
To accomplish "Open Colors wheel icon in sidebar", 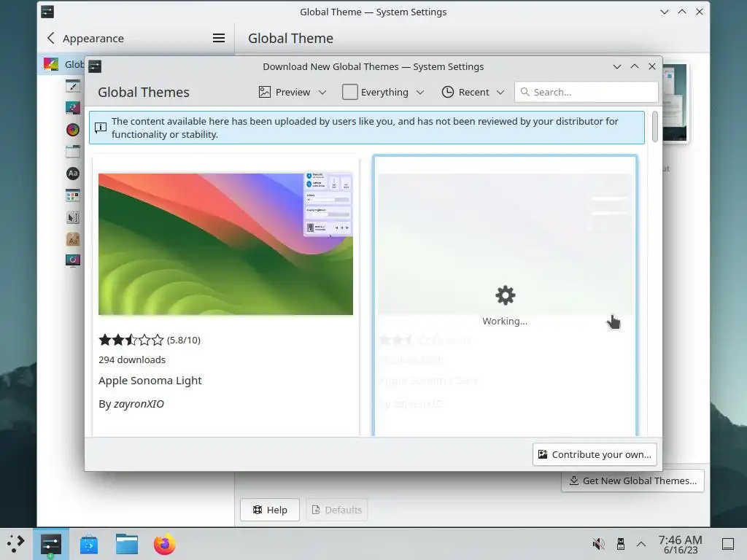I will 73,130.
